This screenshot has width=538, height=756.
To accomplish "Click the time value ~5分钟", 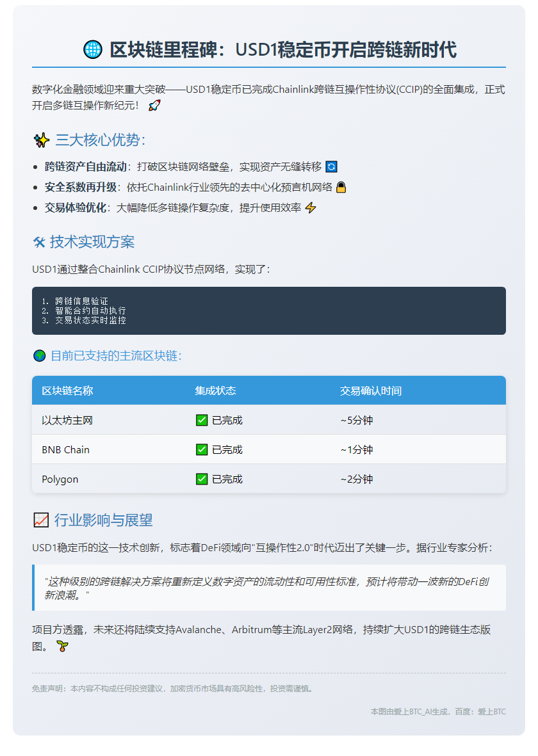I will tap(357, 421).
